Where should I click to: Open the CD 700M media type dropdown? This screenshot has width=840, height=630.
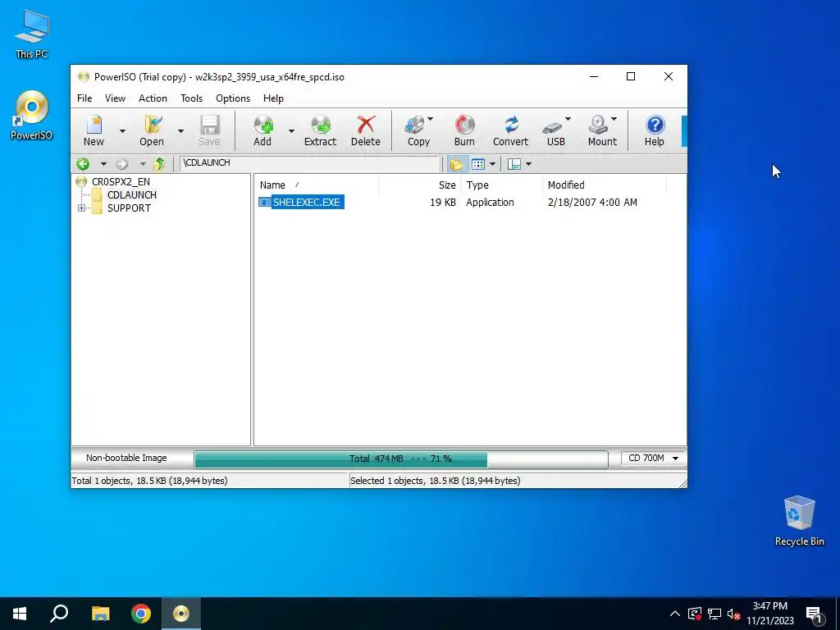click(675, 458)
